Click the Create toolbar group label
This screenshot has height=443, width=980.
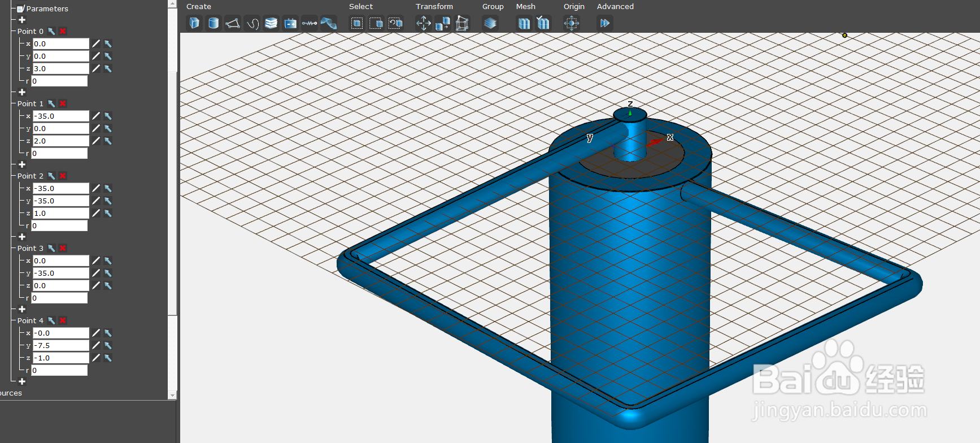[199, 7]
